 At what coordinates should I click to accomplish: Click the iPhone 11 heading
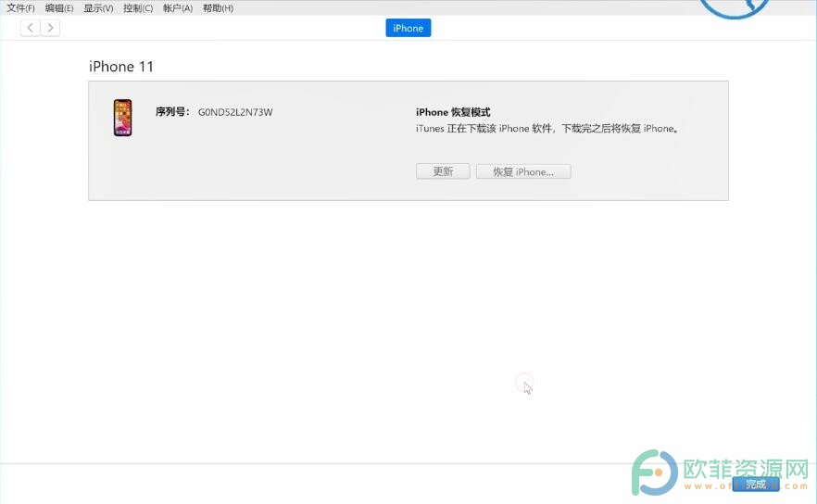coord(120,67)
